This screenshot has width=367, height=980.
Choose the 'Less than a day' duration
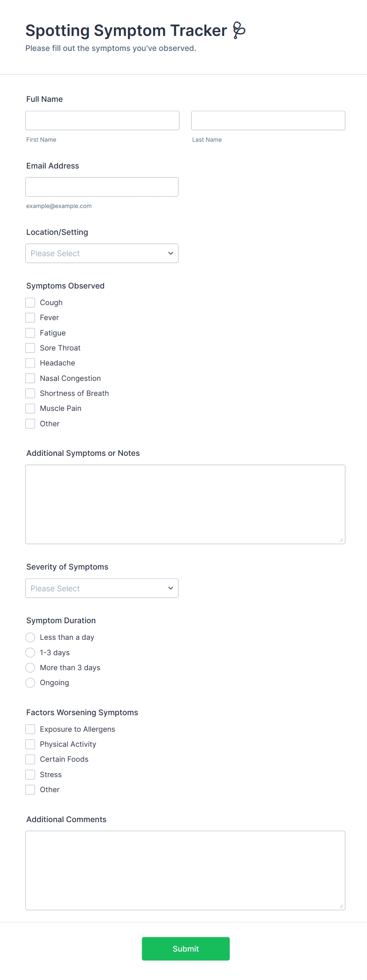pos(30,637)
